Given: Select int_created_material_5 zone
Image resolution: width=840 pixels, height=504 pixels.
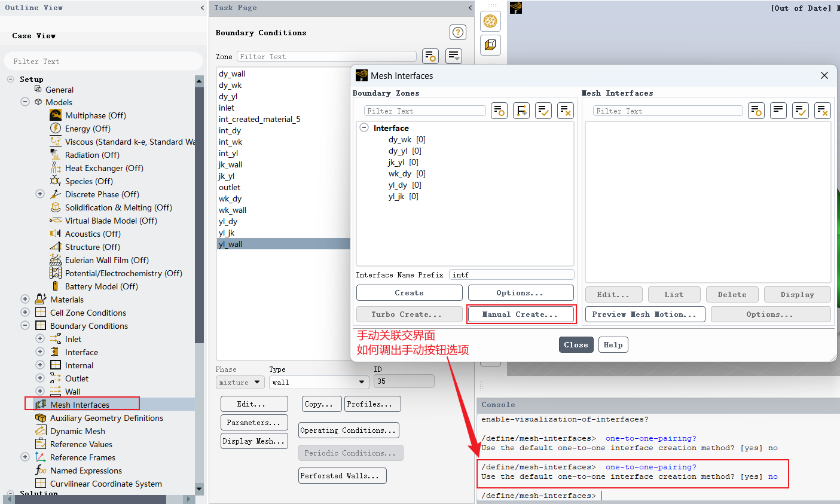Looking at the screenshot, I should [259, 119].
